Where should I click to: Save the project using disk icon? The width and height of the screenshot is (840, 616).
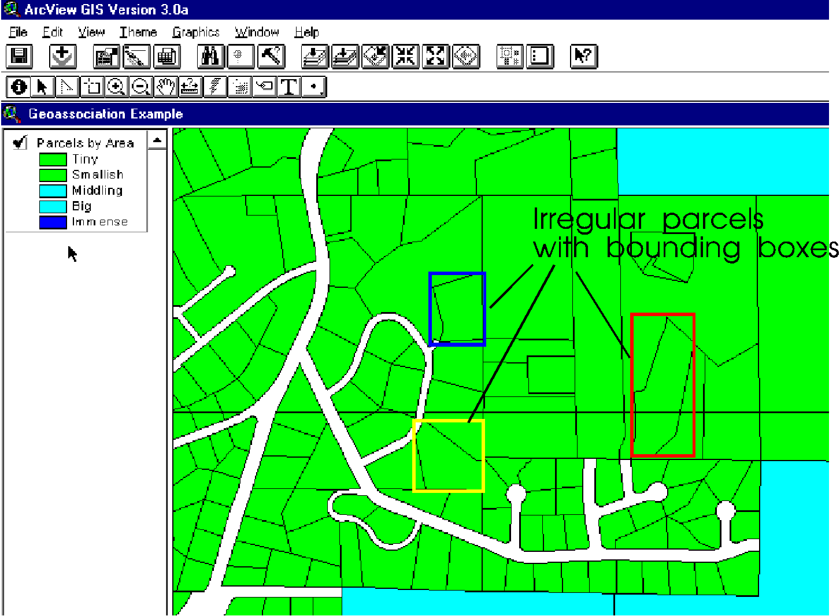(19, 56)
